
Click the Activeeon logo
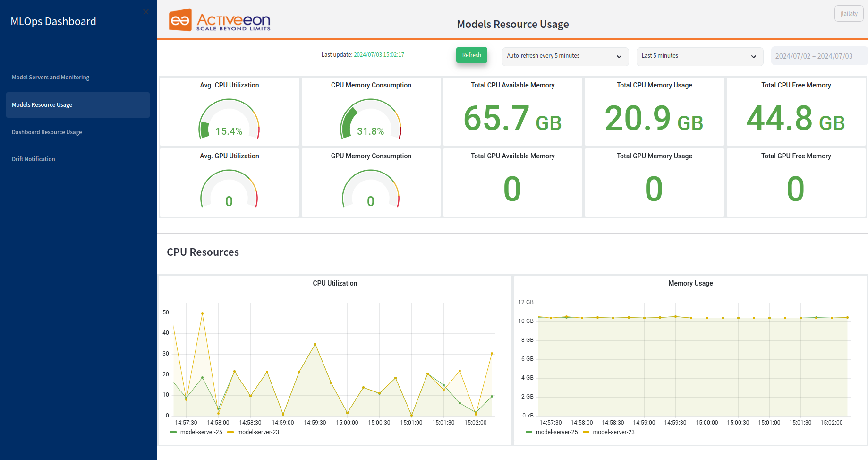coord(220,20)
